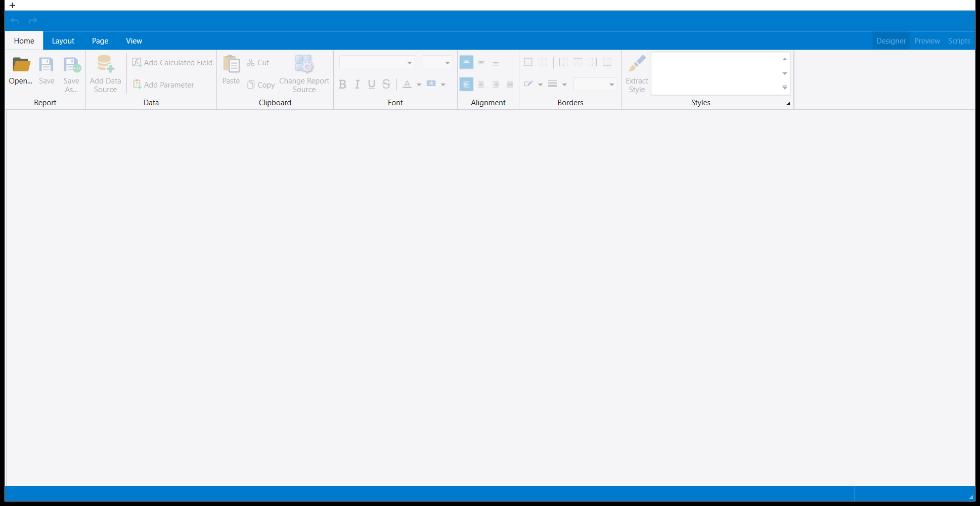Viewport: 980px width, 506px height.
Task: Toggle underline formatting
Action: tap(372, 85)
